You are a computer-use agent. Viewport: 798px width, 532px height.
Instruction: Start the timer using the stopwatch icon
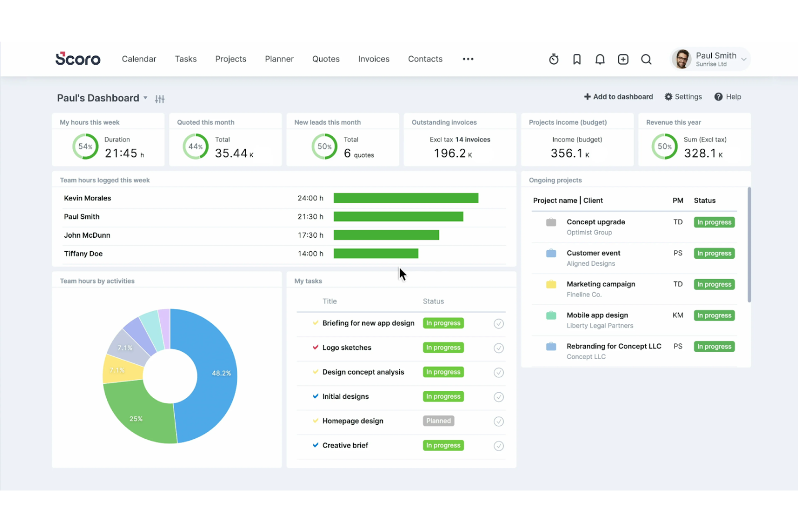553,59
